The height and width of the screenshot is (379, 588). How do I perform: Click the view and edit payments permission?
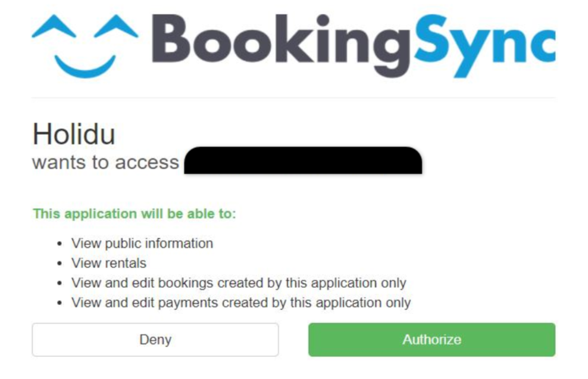[241, 302]
